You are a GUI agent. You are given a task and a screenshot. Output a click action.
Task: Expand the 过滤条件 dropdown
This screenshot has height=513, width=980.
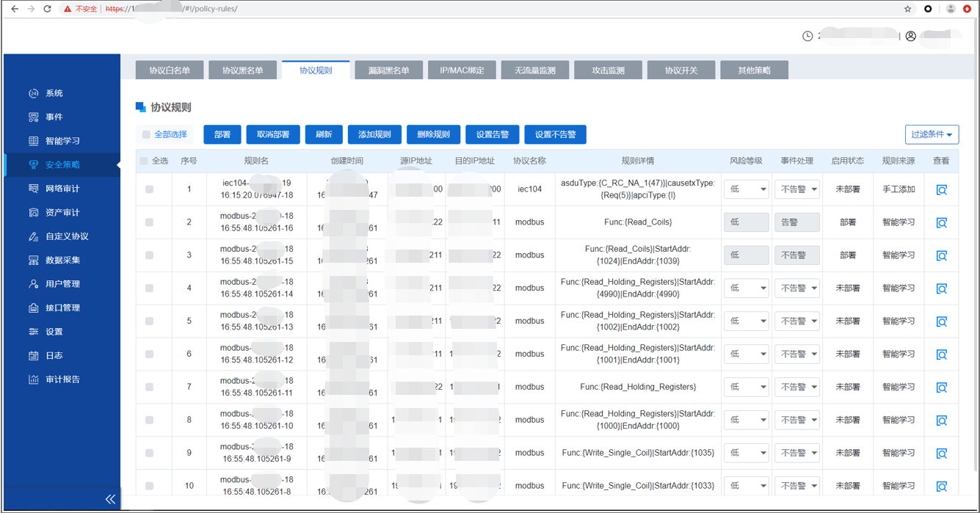tap(932, 134)
